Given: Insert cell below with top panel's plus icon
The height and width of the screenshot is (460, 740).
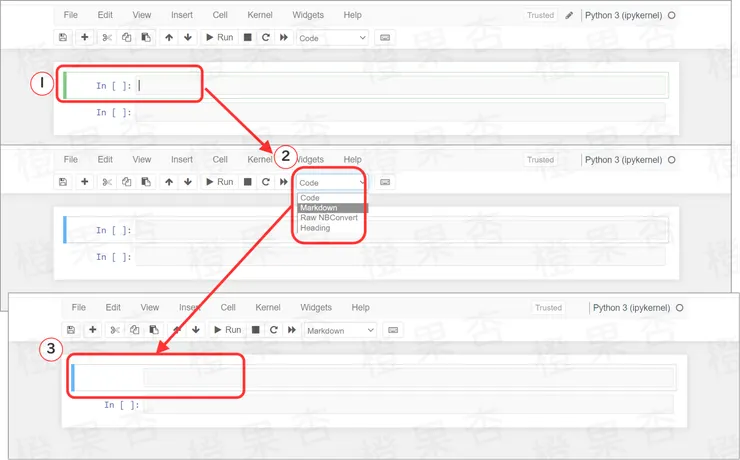Looking at the screenshot, I should click(84, 37).
